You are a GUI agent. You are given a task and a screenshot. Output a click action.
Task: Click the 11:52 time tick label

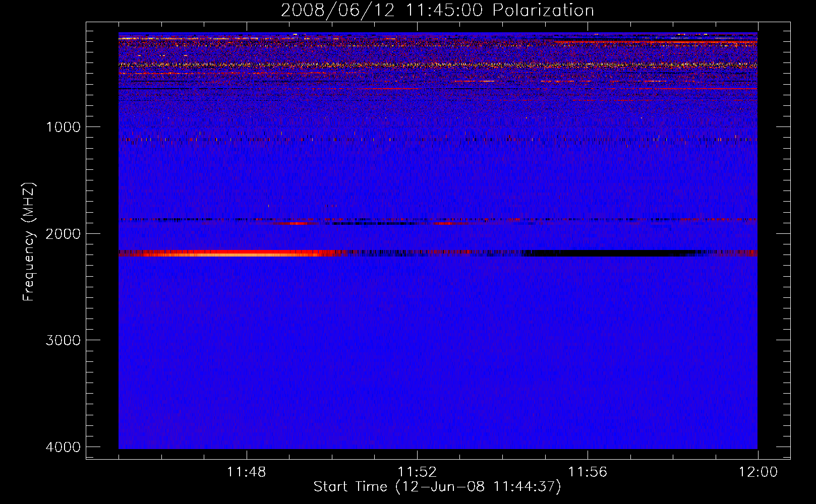pos(417,472)
